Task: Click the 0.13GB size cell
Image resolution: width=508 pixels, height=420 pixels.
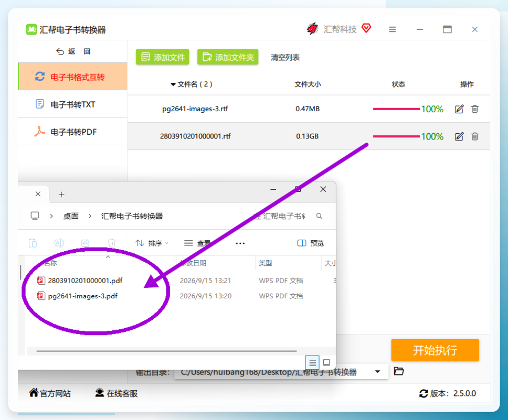Action: tap(307, 136)
